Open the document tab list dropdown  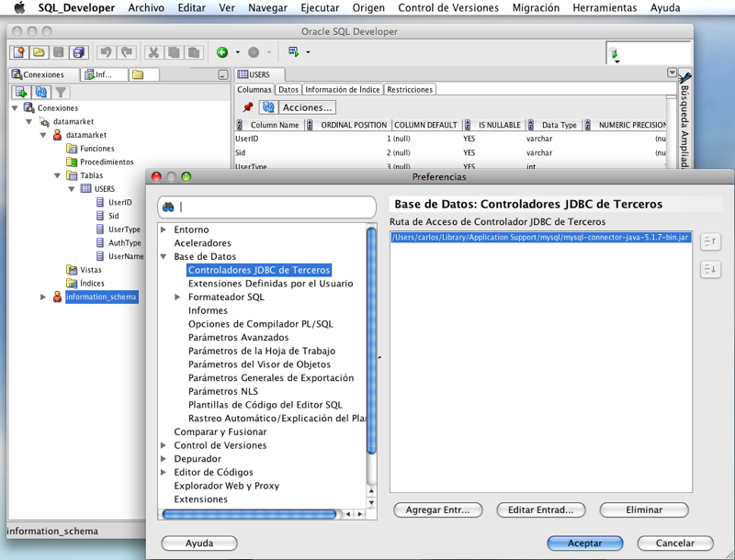point(672,73)
